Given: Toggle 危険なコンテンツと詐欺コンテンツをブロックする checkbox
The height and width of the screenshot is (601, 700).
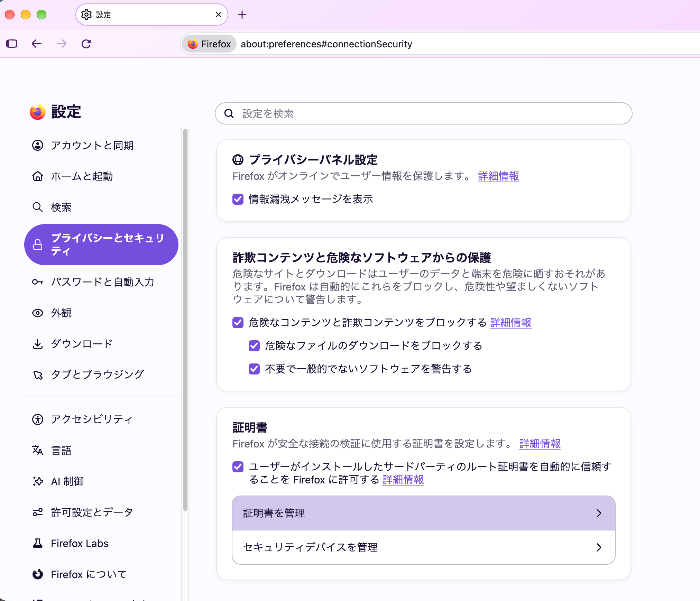Looking at the screenshot, I should pyautogui.click(x=238, y=323).
